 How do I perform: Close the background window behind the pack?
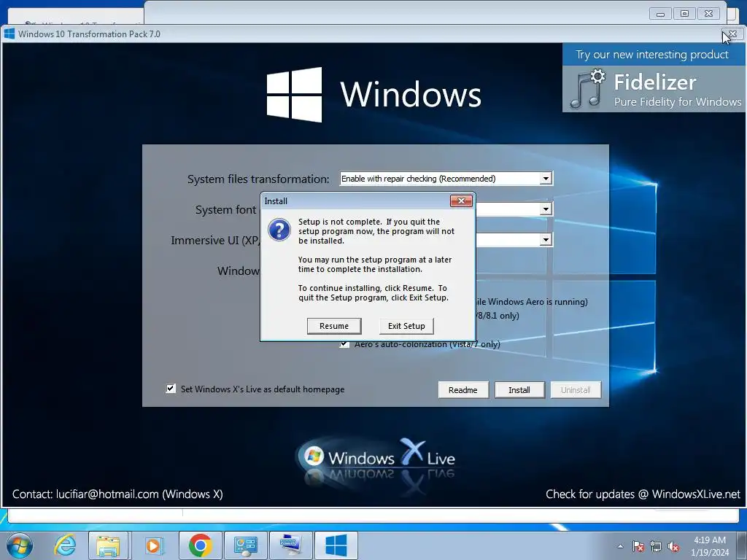pos(709,14)
